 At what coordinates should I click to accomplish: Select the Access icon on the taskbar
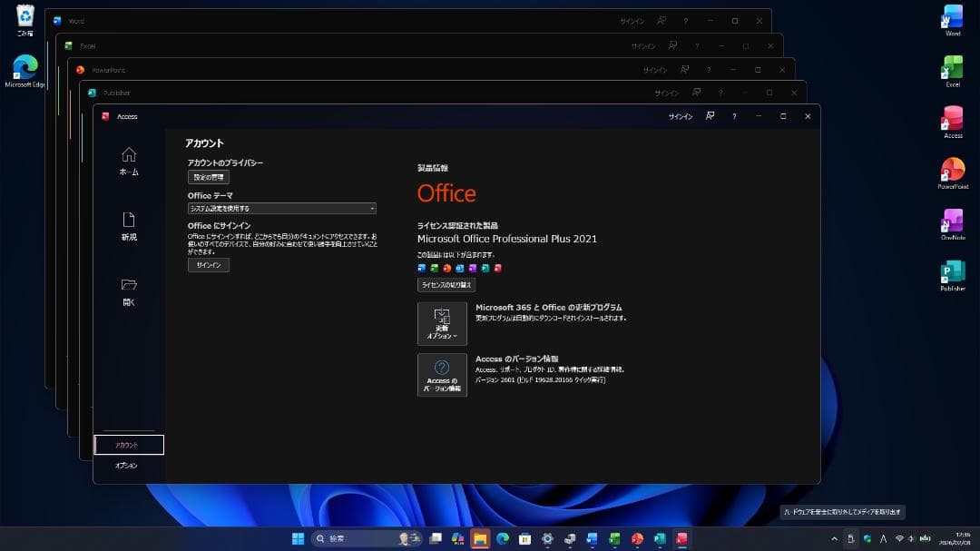(681, 537)
